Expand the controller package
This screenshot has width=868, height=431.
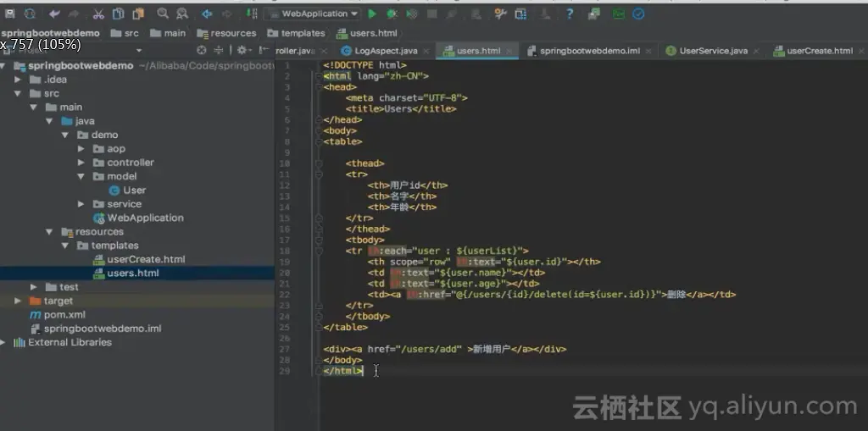pos(81,163)
